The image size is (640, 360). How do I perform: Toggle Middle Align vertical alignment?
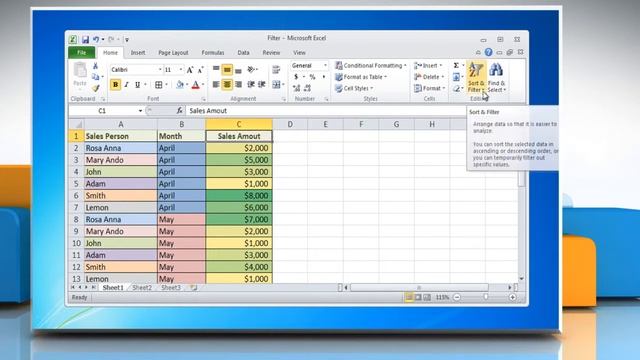[227, 70]
